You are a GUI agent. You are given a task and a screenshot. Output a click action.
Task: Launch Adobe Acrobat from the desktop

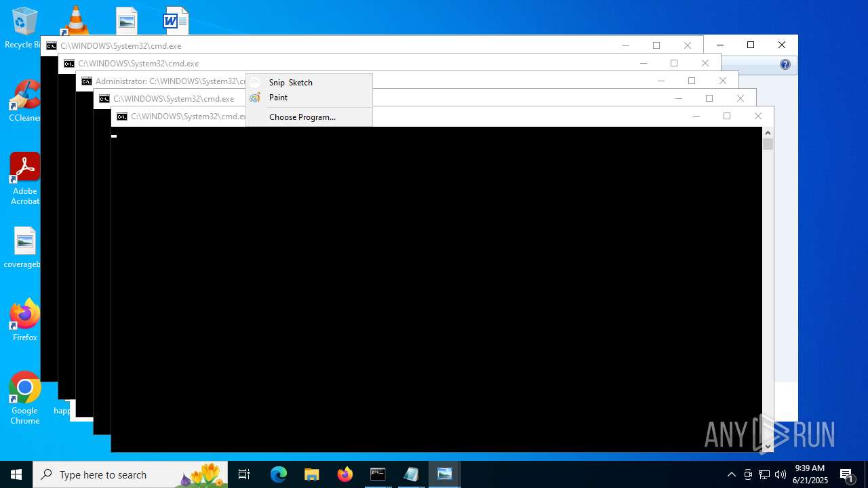point(24,178)
